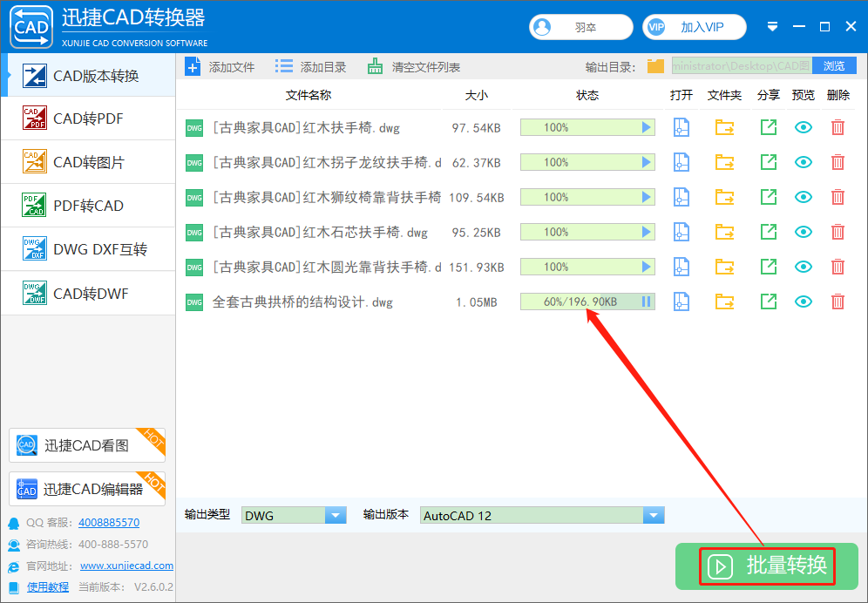Switch to CAD版本转换 tab
868x603 pixels.
coord(89,75)
